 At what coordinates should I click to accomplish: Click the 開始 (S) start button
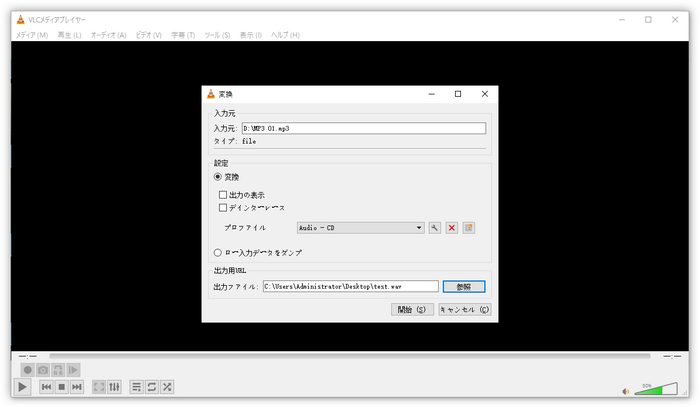click(x=412, y=310)
